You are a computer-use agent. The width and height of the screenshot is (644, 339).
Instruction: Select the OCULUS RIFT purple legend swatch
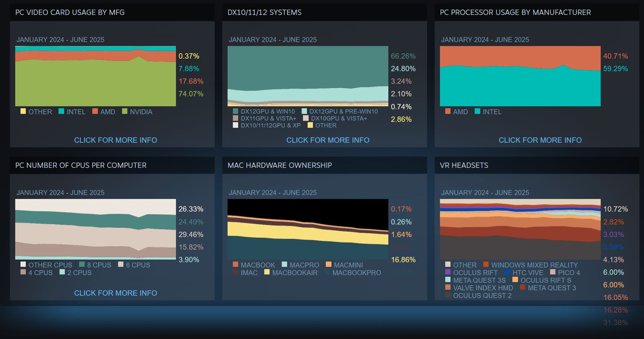click(448, 272)
